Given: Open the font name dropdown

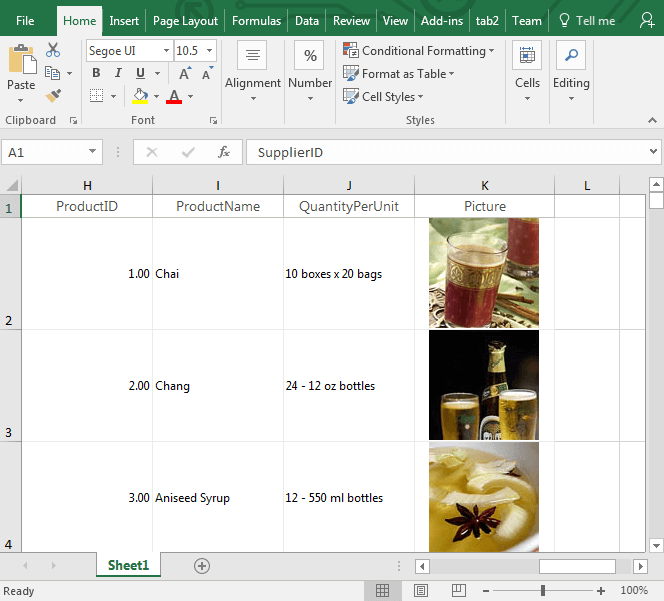Looking at the screenshot, I should pyautogui.click(x=166, y=50).
